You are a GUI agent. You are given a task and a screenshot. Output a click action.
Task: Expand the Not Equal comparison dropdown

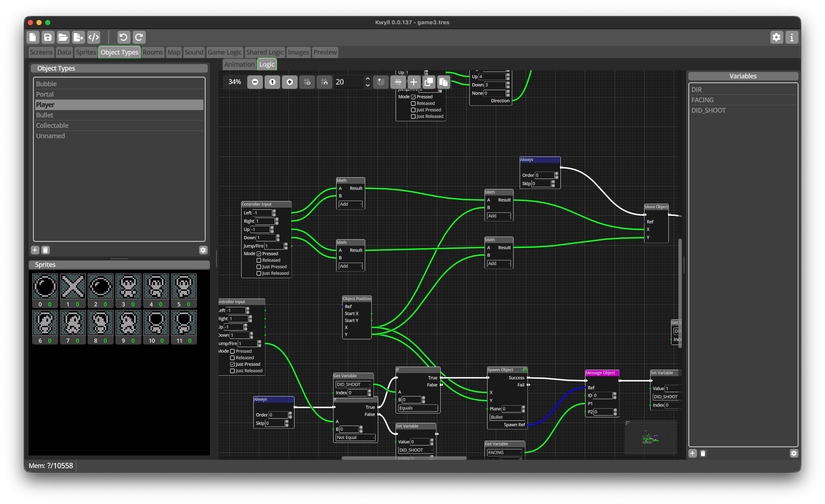click(356, 438)
